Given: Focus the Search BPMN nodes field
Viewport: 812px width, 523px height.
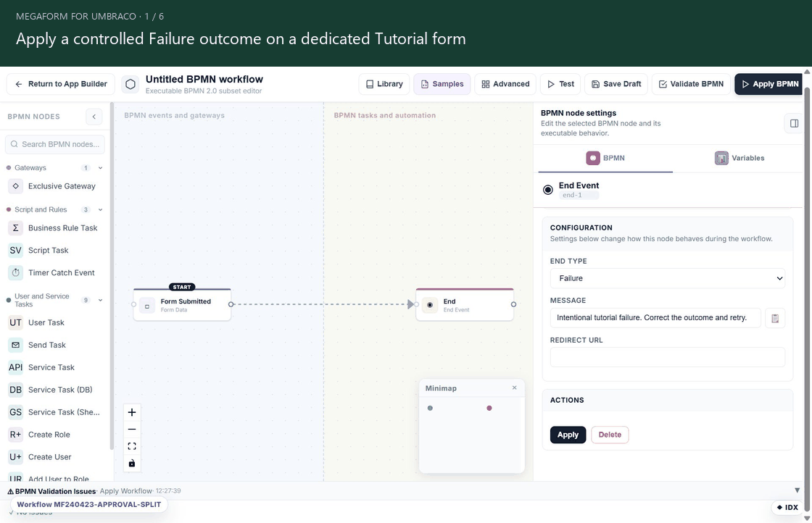Looking at the screenshot, I should (x=55, y=144).
